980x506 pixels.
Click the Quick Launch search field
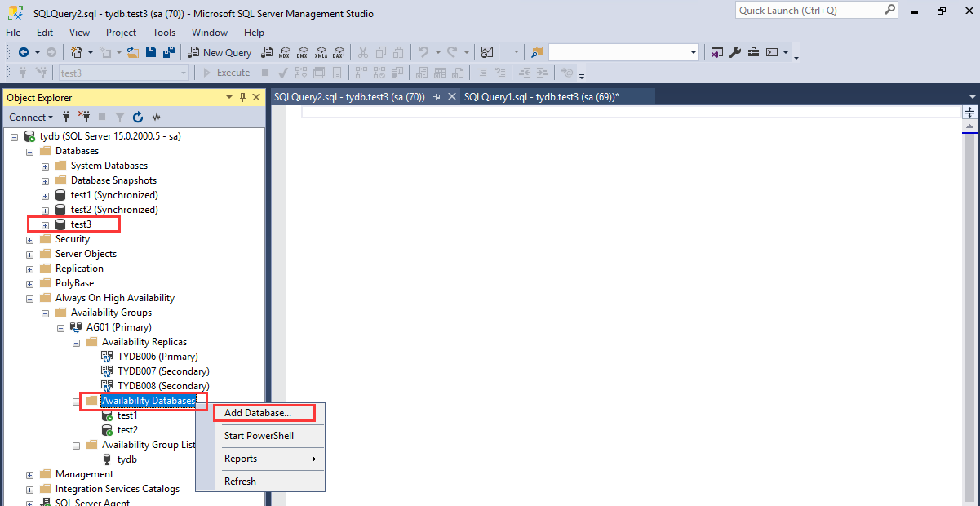click(809, 11)
